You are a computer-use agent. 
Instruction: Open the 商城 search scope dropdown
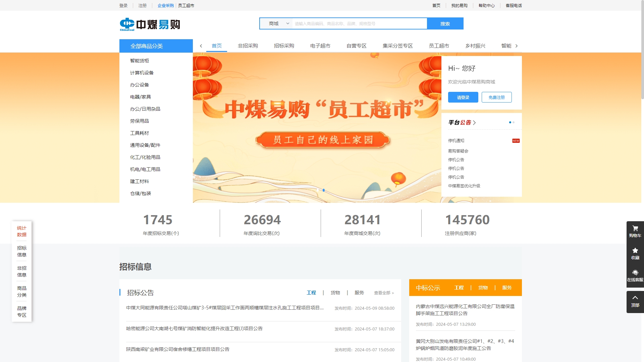coord(276,23)
